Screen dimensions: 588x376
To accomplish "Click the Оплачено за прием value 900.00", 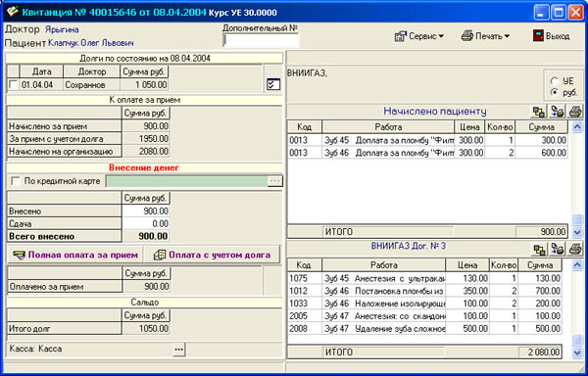I will [x=146, y=287].
